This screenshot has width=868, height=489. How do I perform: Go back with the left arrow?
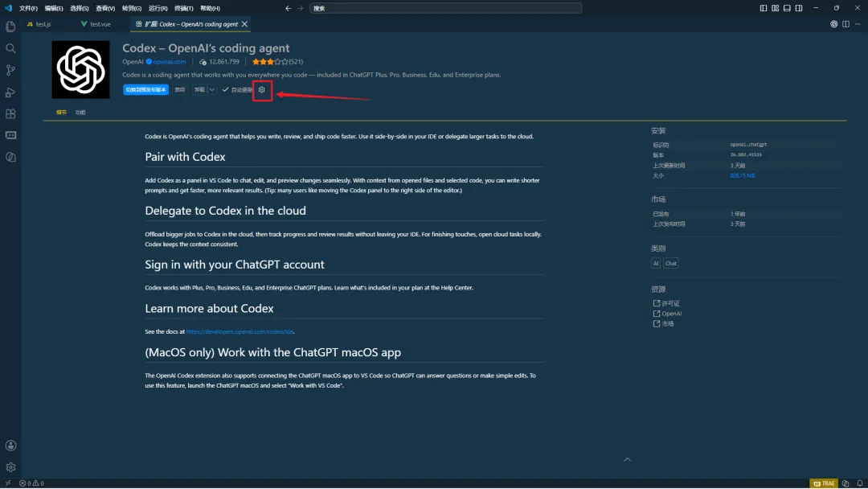[x=288, y=8]
